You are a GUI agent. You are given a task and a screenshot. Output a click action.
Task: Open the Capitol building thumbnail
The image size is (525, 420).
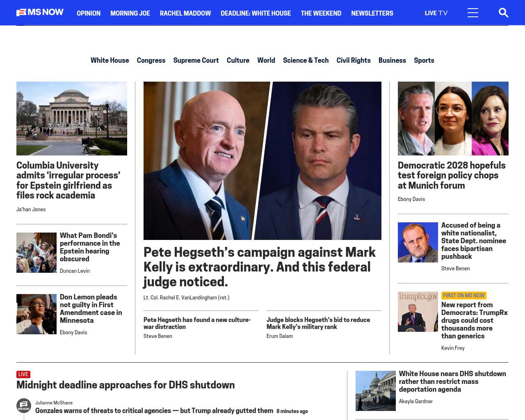pyautogui.click(x=376, y=391)
